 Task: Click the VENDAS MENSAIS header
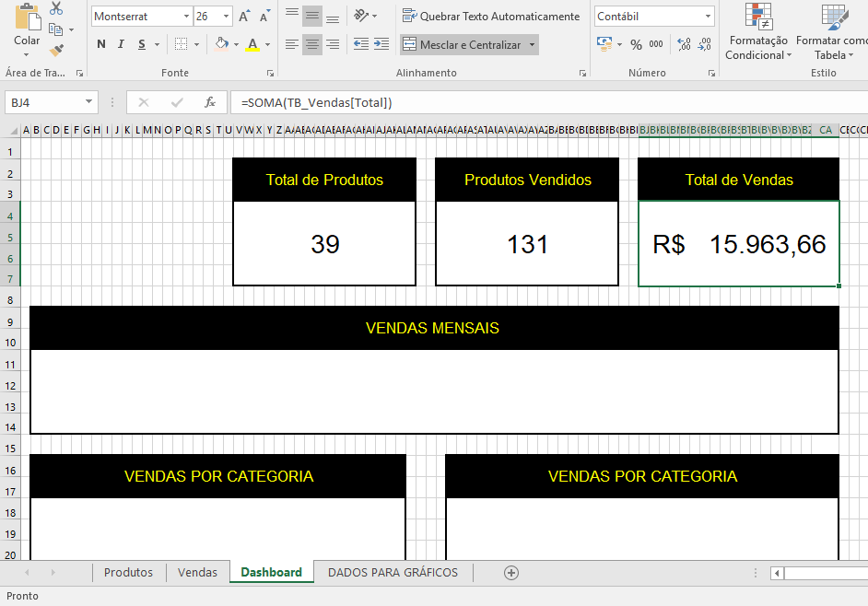[x=435, y=328]
